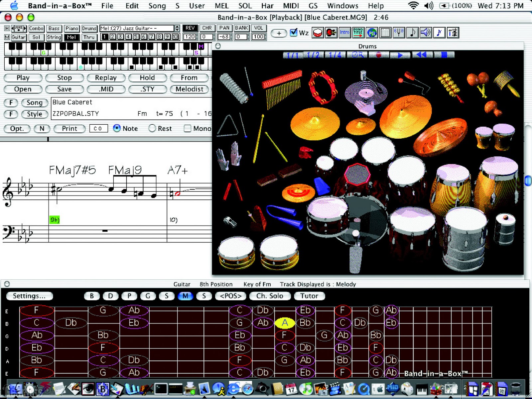Click the Juke jukebox control icon
Viewport: 532px width, 399px height.
19,29
